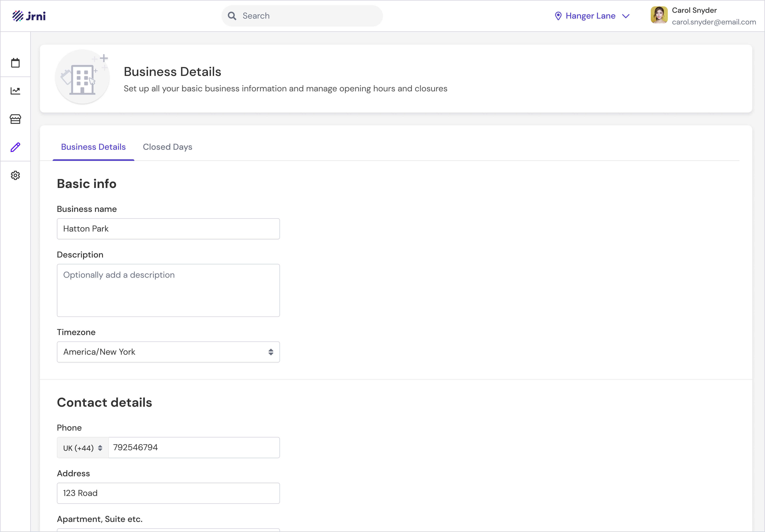Image resolution: width=765 pixels, height=532 pixels.
Task: Click the carol.snyder@email.com text
Action: (714, 22)
